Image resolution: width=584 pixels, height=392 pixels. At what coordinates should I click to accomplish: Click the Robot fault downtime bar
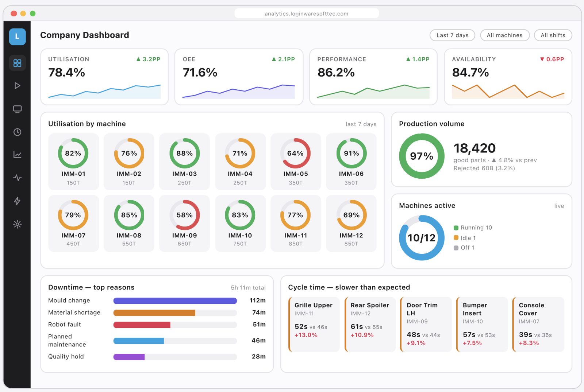tap(175, 325)
